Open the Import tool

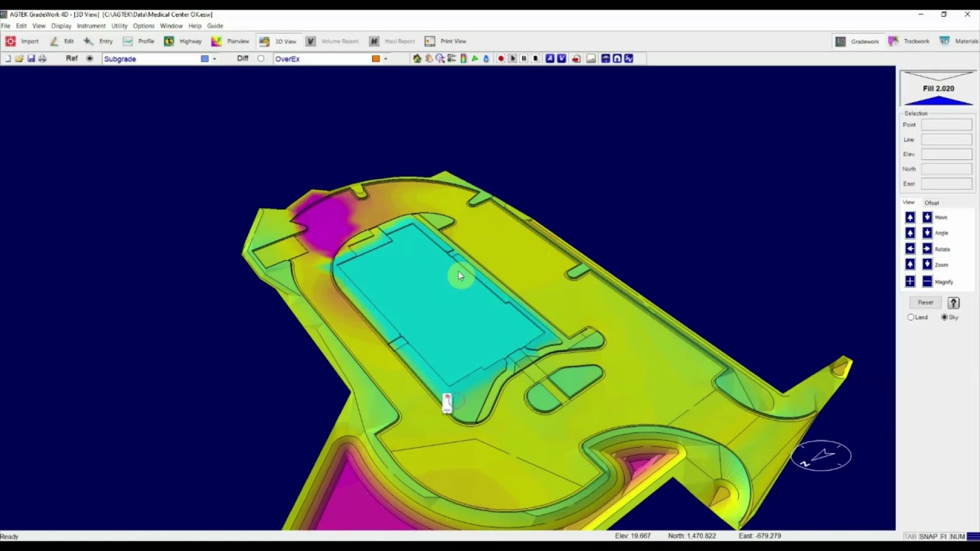click(x=22, y=41)
